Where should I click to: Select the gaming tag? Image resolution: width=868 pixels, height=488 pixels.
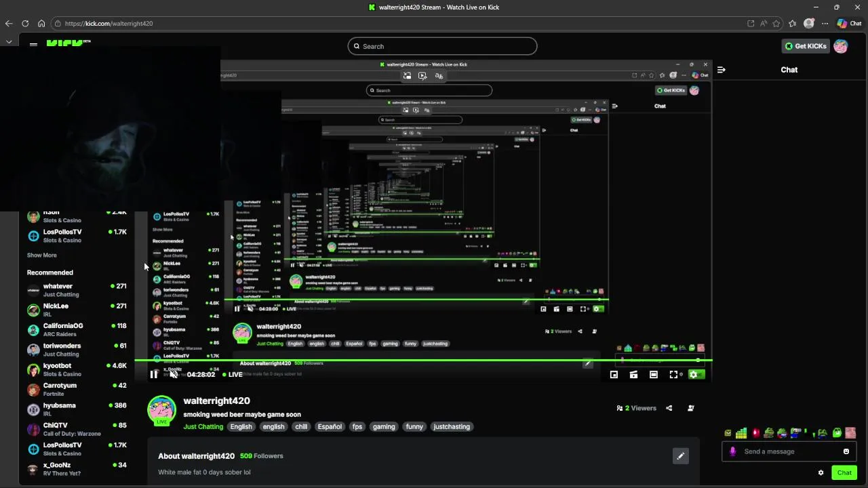384,426
